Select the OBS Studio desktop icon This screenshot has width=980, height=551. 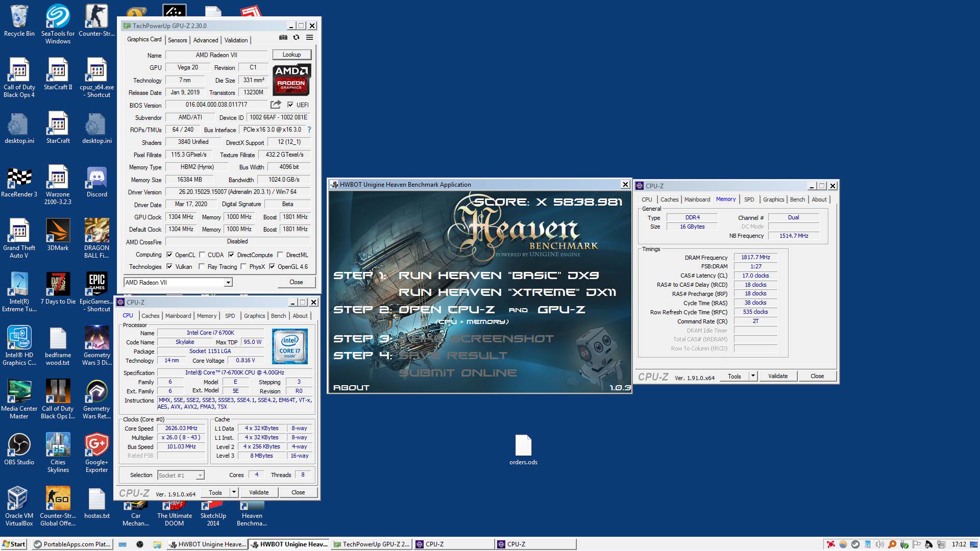(x=19, y=450)
